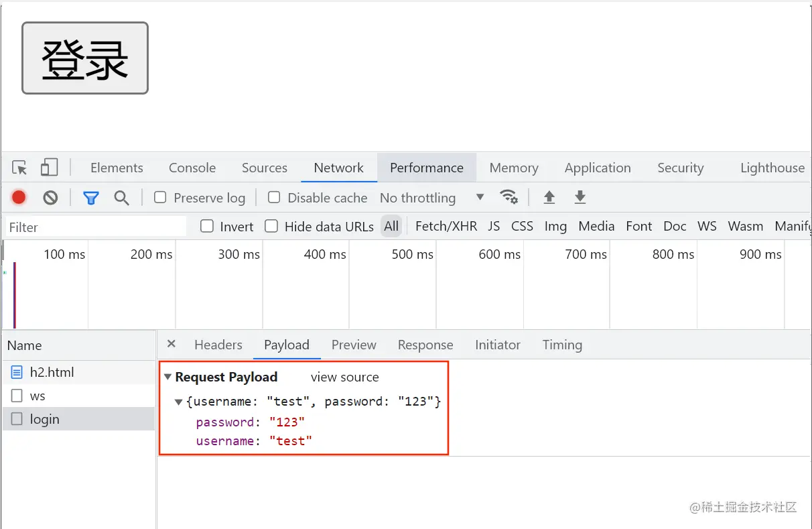Clear the network log
The image size is (812, 529).
(50, 197)
